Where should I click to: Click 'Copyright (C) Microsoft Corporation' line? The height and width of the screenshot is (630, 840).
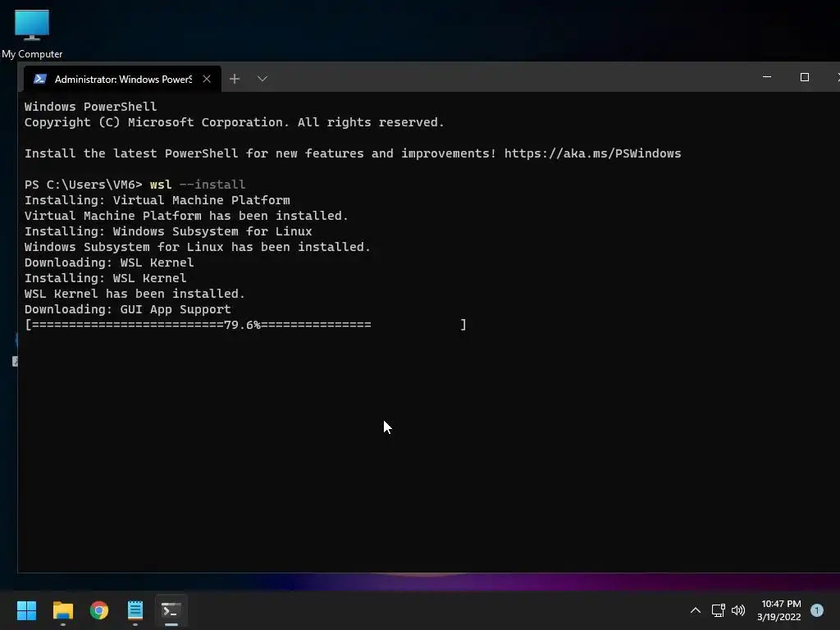pyautogui.click(x=234, y=123)
